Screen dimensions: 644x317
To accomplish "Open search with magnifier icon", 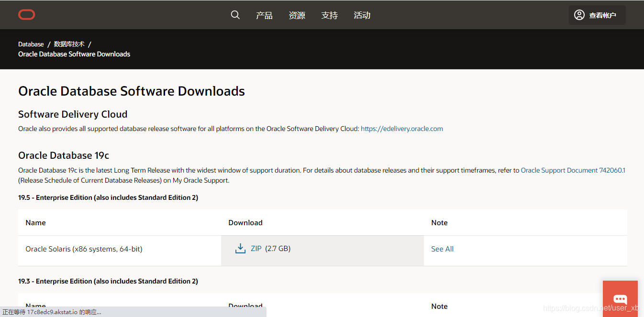I will coord(235,15).
